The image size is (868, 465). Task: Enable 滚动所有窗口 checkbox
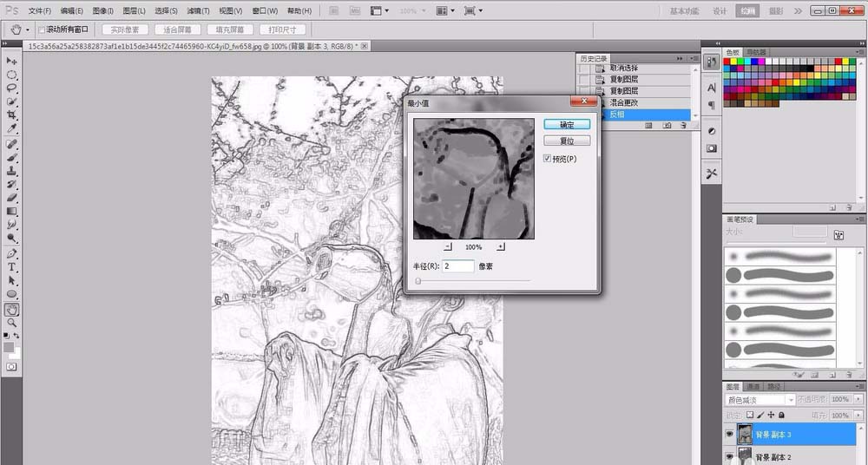pyautogui.click(x=42, y=29)
